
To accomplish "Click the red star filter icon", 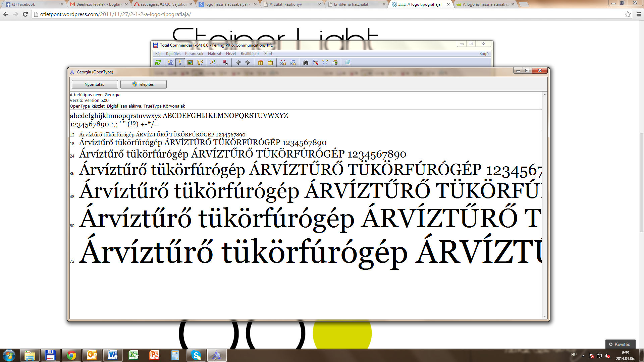I will click(x=225, y=62).
